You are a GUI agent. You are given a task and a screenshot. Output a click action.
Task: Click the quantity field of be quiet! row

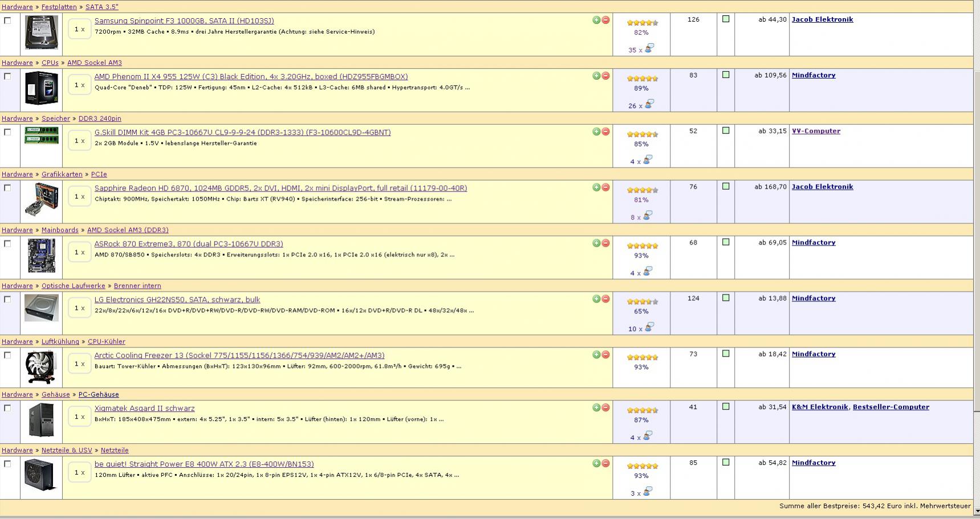click(x=80, y=472)
